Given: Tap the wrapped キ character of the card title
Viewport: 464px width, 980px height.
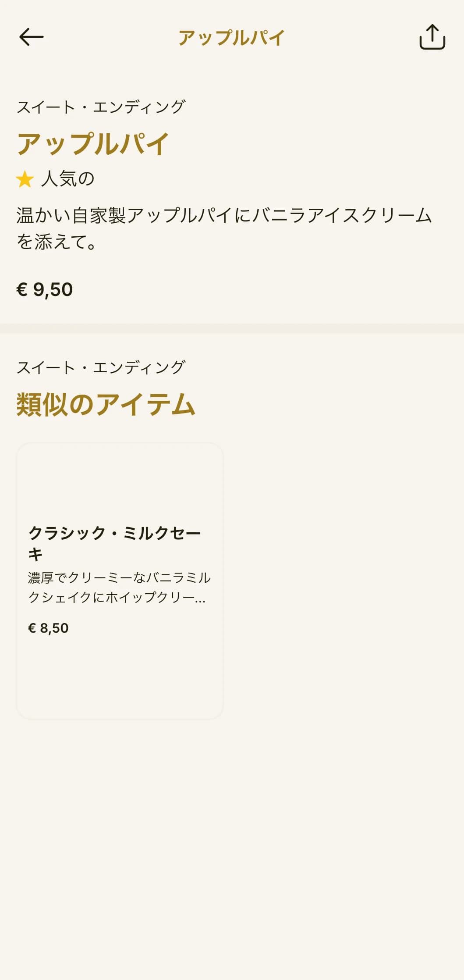Looking at the screenshot, I should 35,555.
